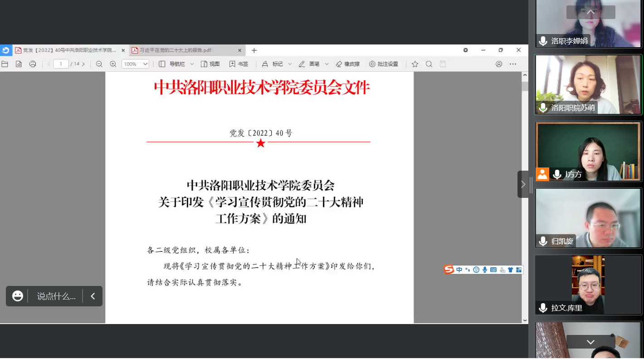The width and height of the screenshot is (644, 359).
Task: Open the emoji smiley button beside 说点什么
Action: [x=18, y=296]
